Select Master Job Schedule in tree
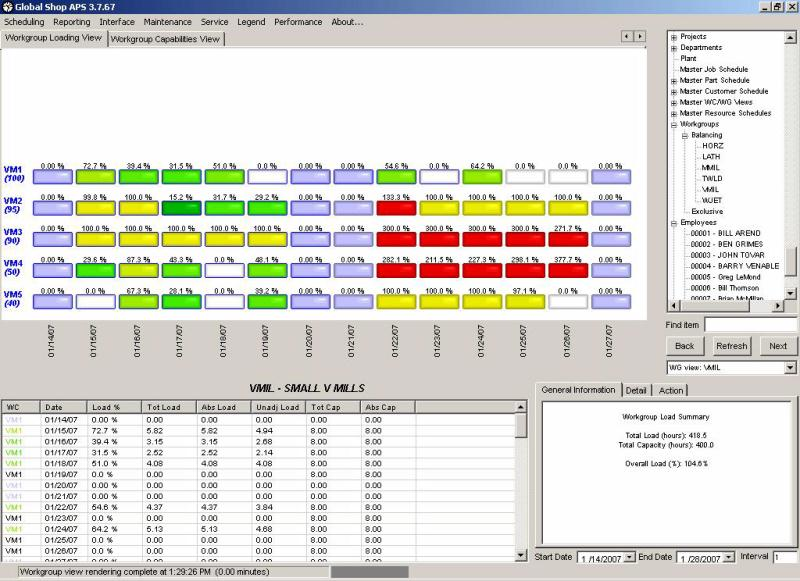 click(714, 69)
